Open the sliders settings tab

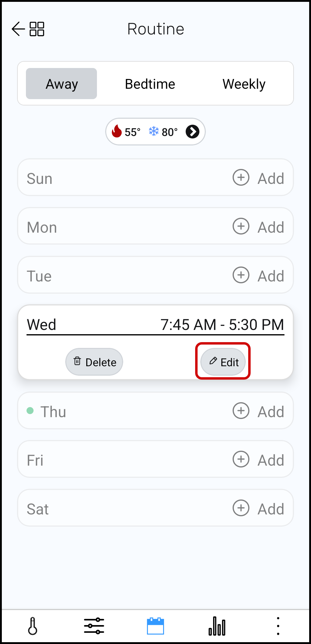pos(94,626)
